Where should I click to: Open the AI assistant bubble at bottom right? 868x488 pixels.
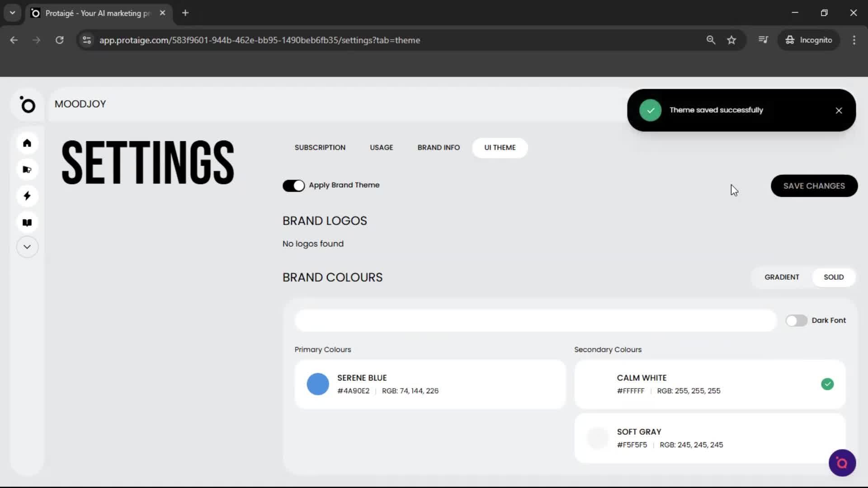(842, 463)
